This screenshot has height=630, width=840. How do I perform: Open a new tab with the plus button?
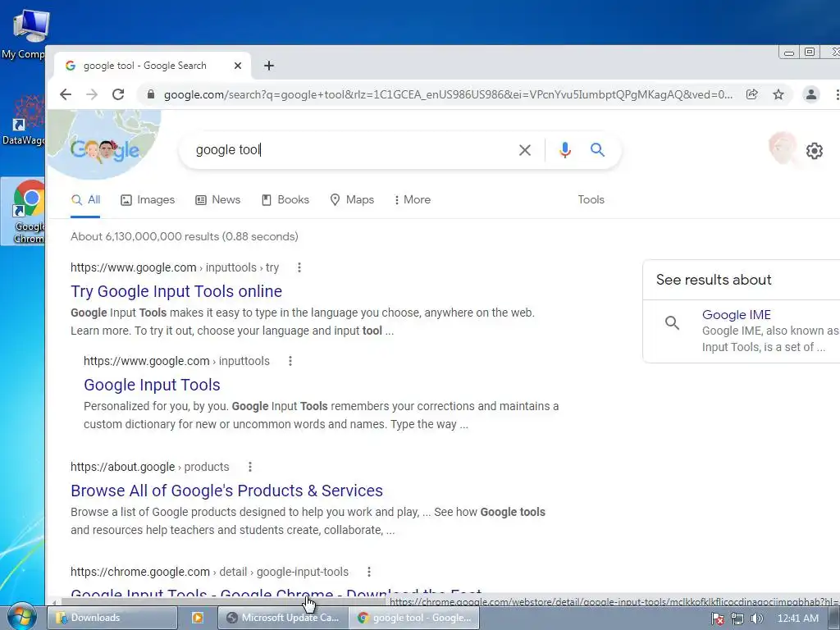[269, 66]
